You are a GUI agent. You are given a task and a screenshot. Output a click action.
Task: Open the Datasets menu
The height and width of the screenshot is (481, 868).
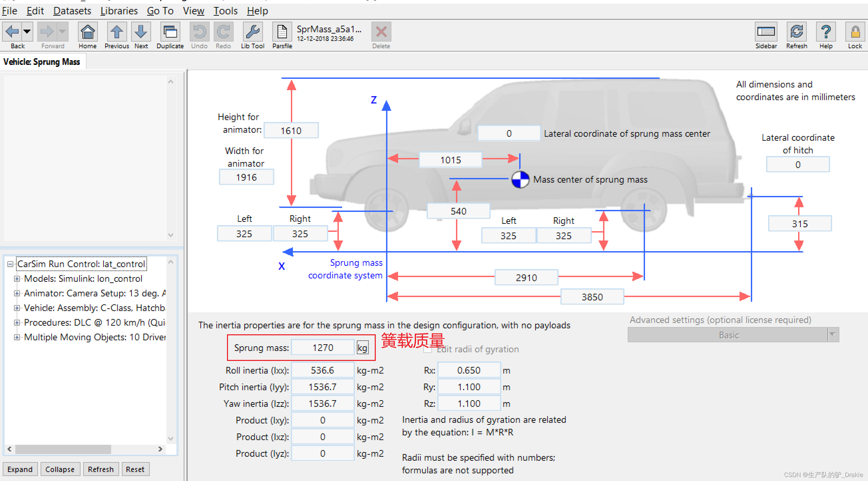[72, 11]
